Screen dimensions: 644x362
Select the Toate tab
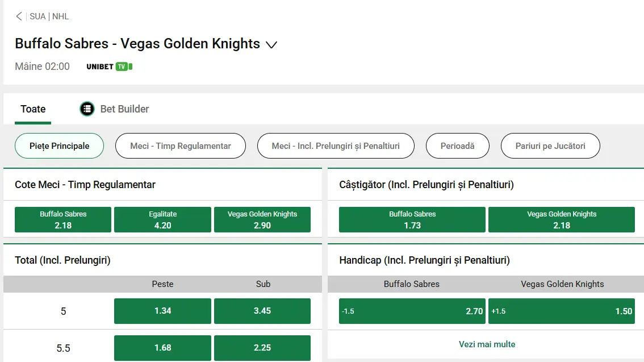tap(32, 109)
